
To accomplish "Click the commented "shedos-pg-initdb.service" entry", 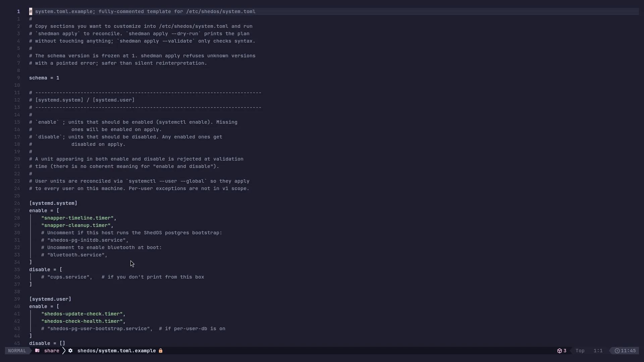I will [85, 240].
